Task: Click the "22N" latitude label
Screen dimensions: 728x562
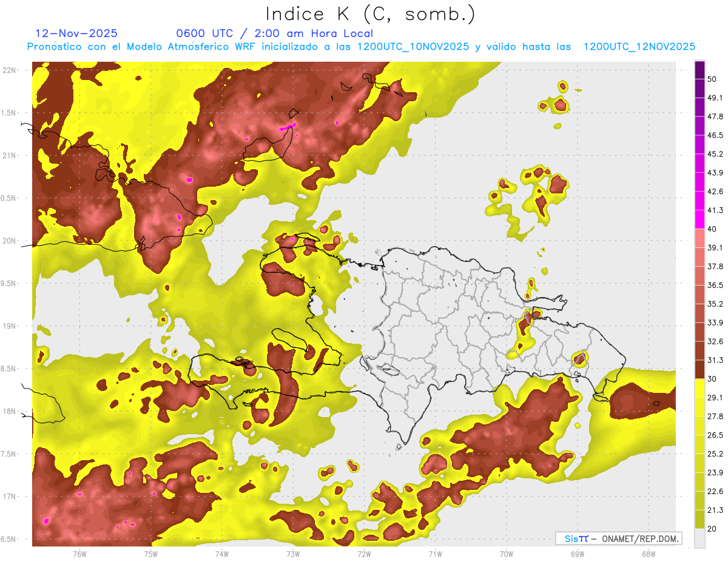Action: tap(8, 70)
